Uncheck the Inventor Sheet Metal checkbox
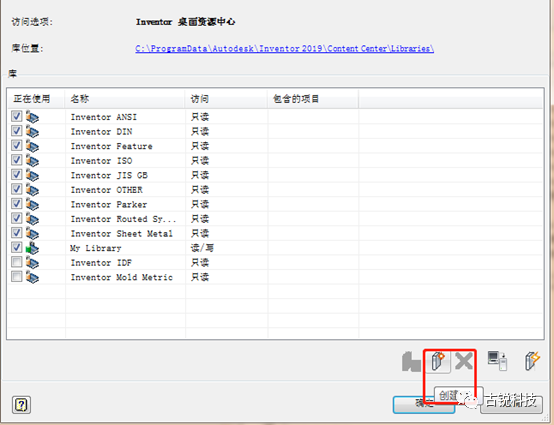 17,233
